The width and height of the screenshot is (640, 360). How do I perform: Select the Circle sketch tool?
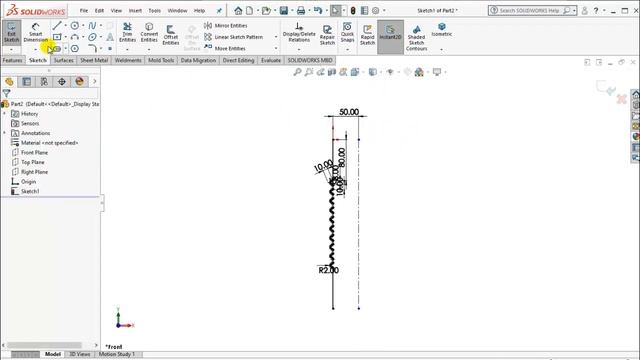point(75,26)
